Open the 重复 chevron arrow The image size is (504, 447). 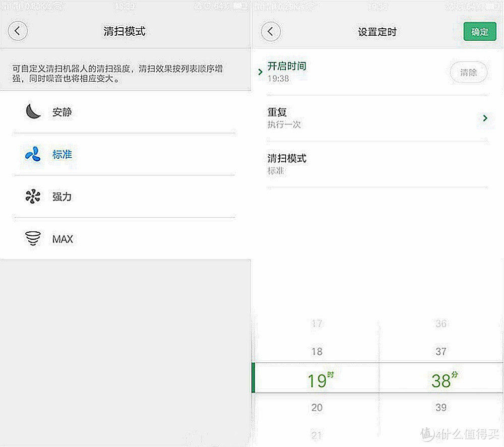point(485,118)
